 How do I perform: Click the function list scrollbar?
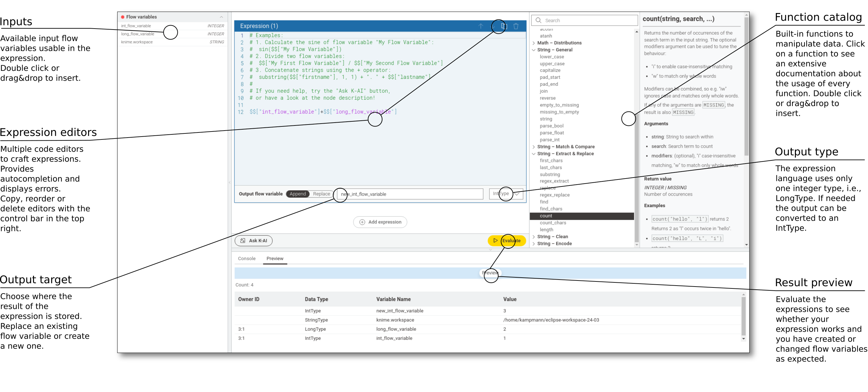[637, 179]
